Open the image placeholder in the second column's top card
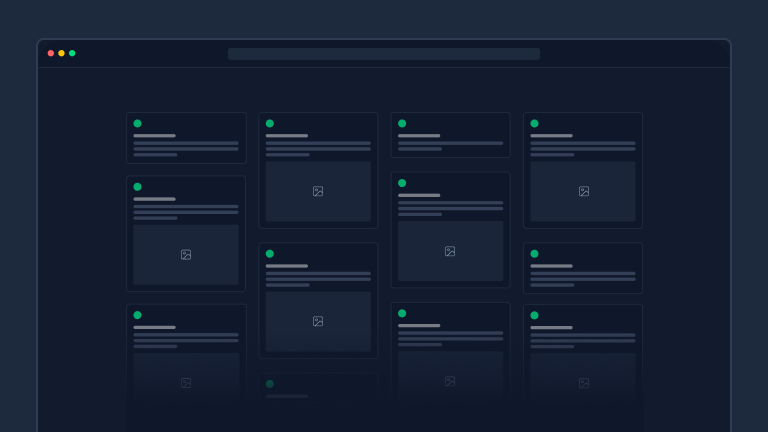The image size is (768, 432). coord(318,191)
